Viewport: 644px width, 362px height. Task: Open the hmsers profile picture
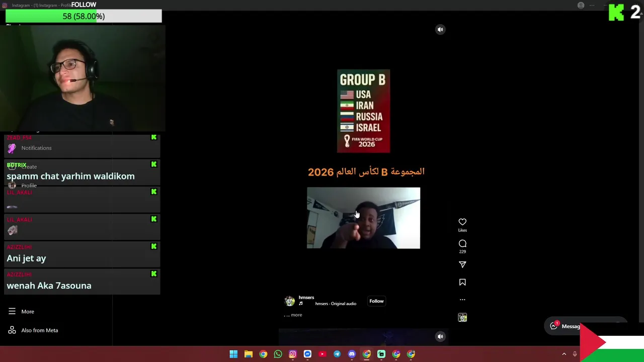[290, 301]
